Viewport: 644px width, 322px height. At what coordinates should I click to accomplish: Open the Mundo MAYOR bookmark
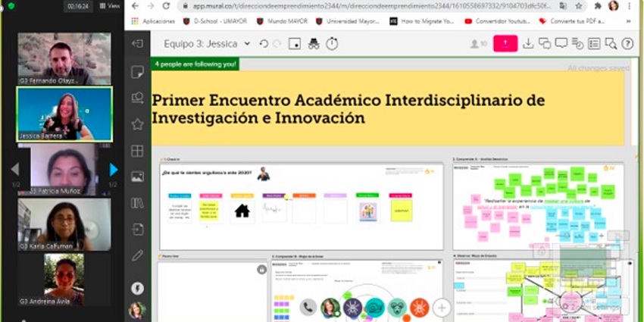pos(282,21)
